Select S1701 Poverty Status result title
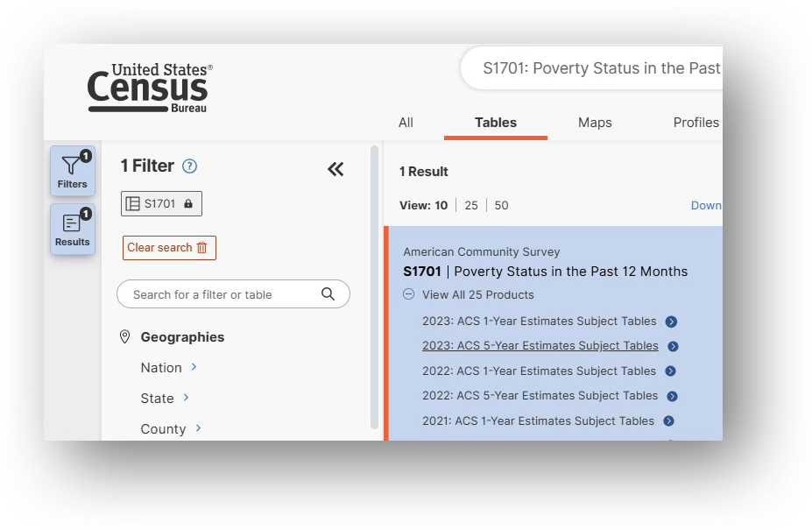Viewport: 812px width, 530px height. tap(546, 272)
